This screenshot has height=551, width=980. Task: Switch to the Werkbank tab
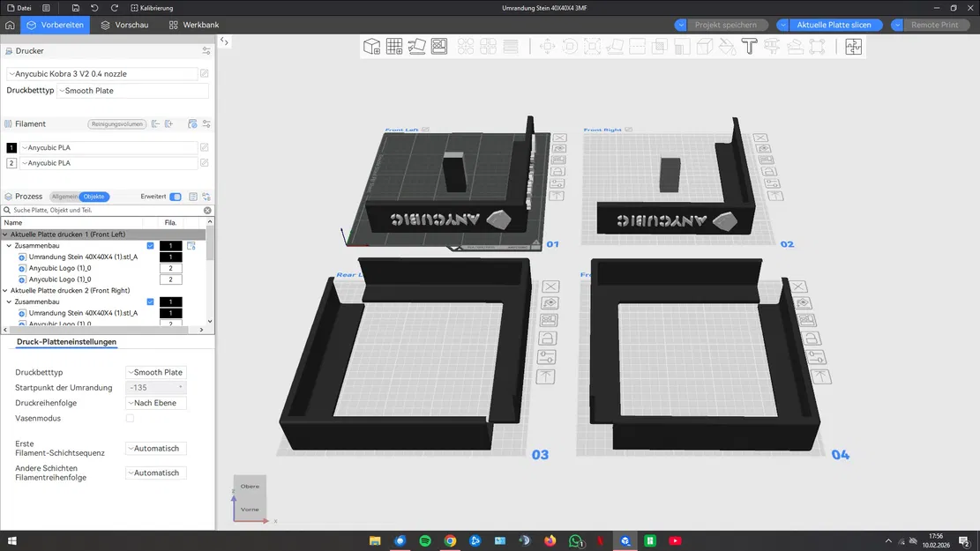194,25
